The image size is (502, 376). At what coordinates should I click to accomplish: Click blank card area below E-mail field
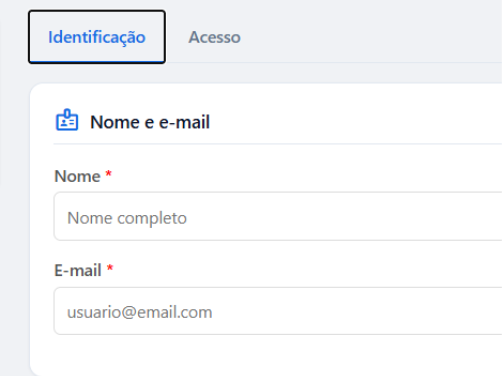point(267,355)
